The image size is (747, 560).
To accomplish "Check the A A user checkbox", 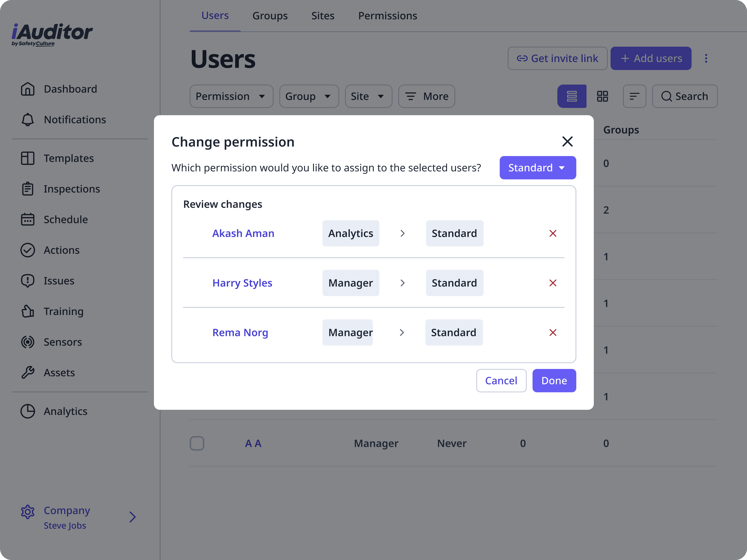I will (197, 443).
